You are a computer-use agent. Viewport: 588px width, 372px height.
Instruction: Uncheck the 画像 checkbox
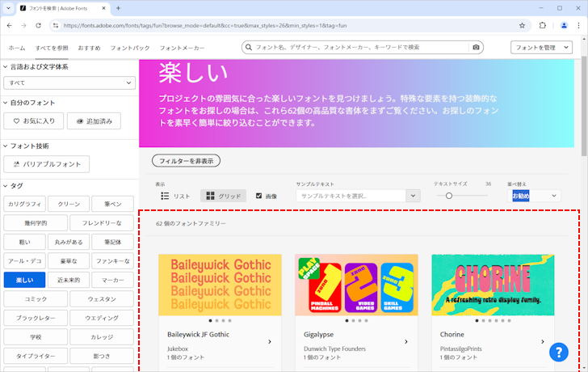point(258,196)
